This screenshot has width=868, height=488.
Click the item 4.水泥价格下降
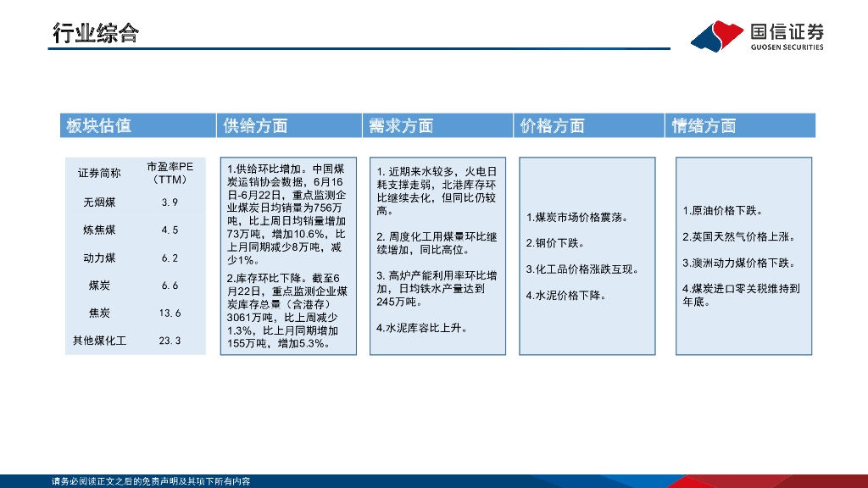[x=566, y=296]
